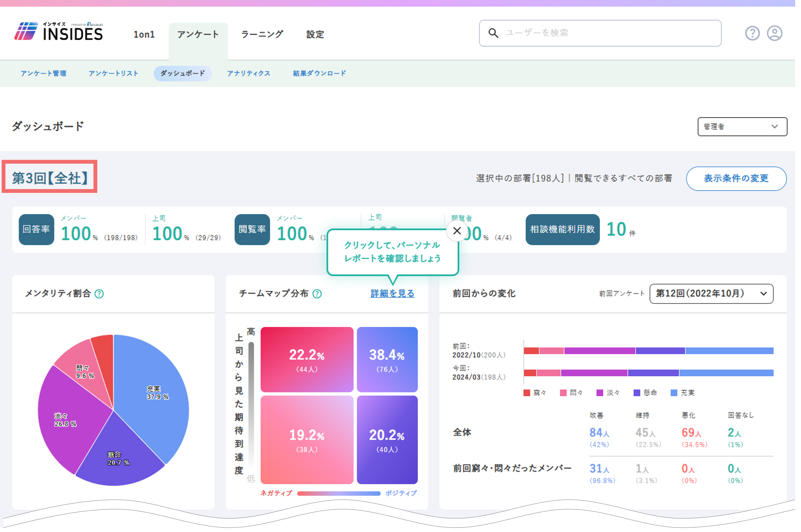Open the 設定 menu

coord(315,35)
